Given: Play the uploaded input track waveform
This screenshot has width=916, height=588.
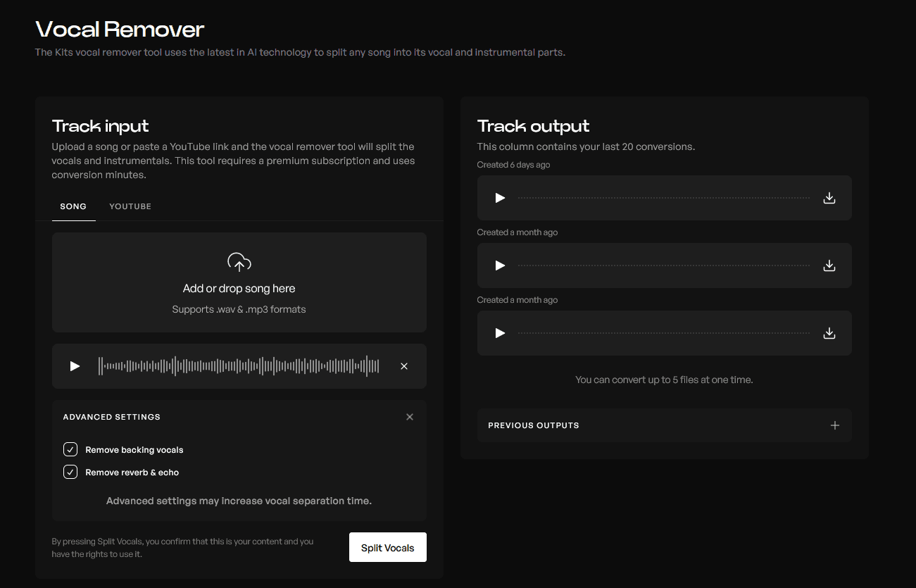Looking at the screenshot, I should pyautogui.click(x=75, y=366).
